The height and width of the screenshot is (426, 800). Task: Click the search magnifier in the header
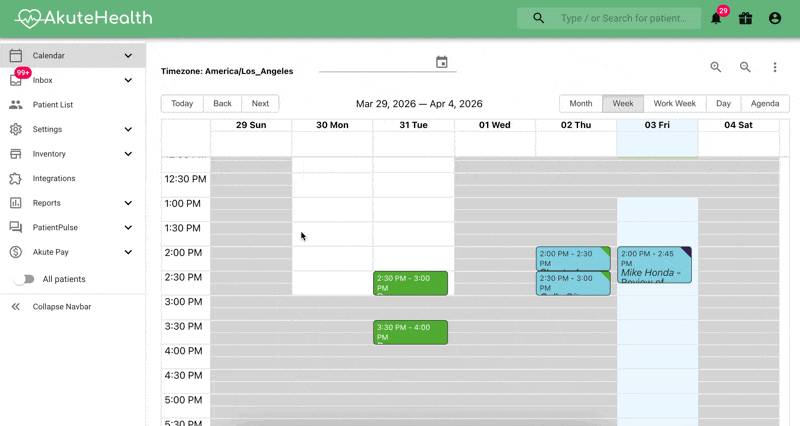[538, 18]
